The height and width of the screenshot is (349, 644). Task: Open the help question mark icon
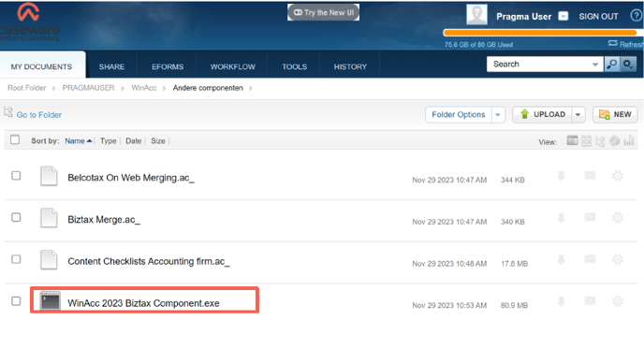637,16
